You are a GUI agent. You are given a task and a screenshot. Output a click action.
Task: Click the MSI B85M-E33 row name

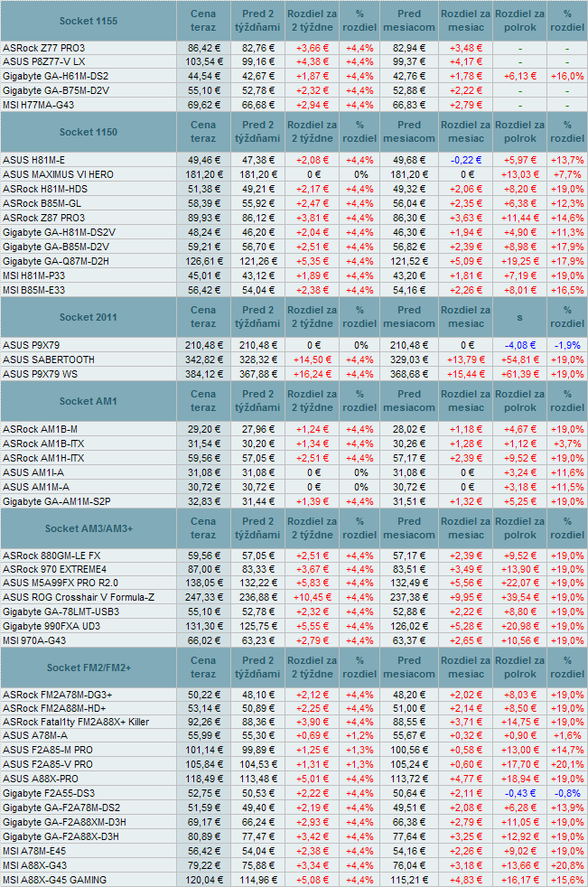(34, 290)
